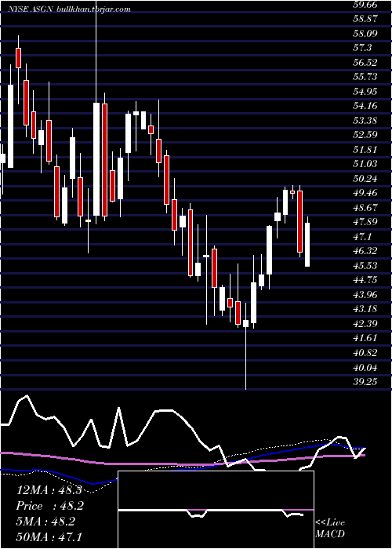The height and width of the screenshot is (549, 392).
Task: Click the latest white candlestick at far right
Action: pos(307,242)
